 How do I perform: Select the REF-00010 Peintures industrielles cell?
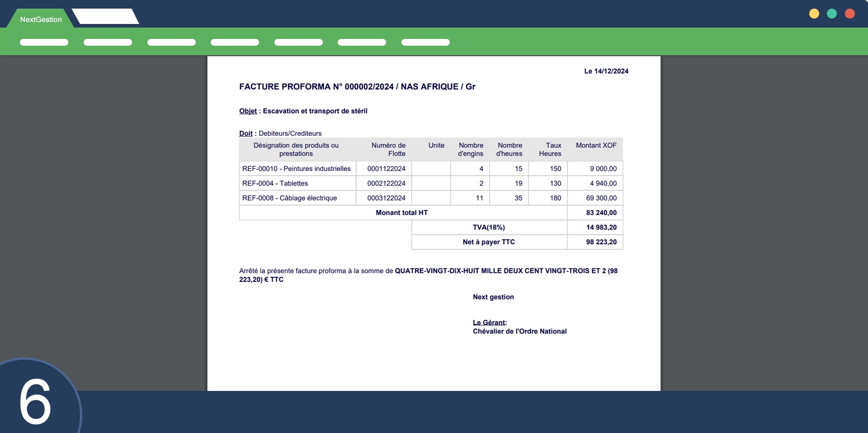pyautogui.click(x=297, y=169)
